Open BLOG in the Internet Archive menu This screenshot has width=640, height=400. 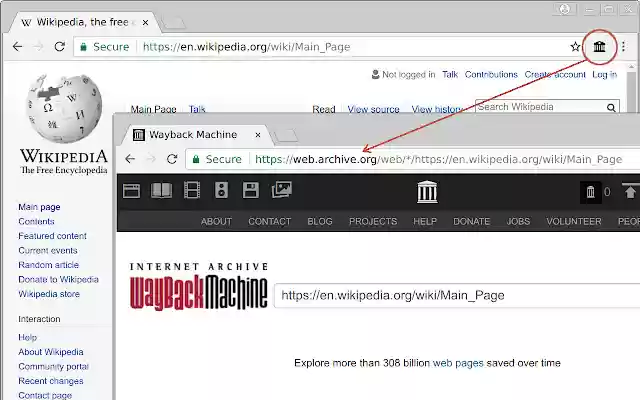(x=320, y=222)
